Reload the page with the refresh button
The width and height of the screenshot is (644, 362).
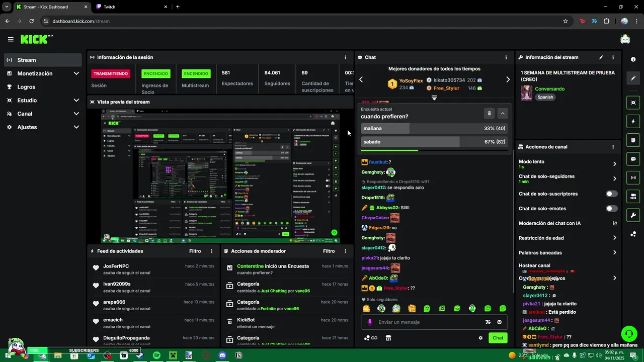pyautogui.click(x=31, y=21)
